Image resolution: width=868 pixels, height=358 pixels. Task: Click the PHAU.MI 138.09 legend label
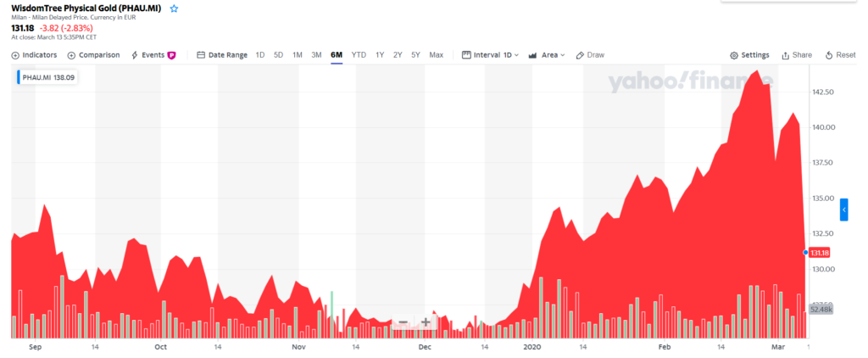tap(47, 77)
